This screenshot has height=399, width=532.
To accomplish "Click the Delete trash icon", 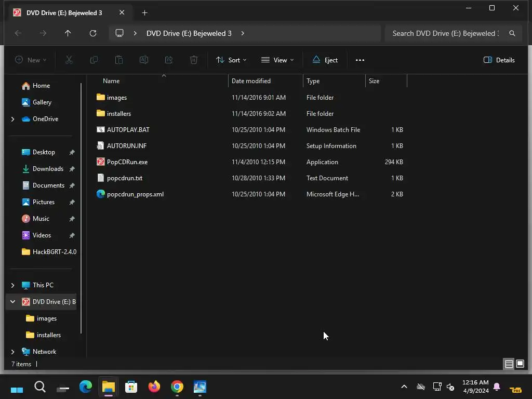I will pyautogui.click(x=193, y=60).
